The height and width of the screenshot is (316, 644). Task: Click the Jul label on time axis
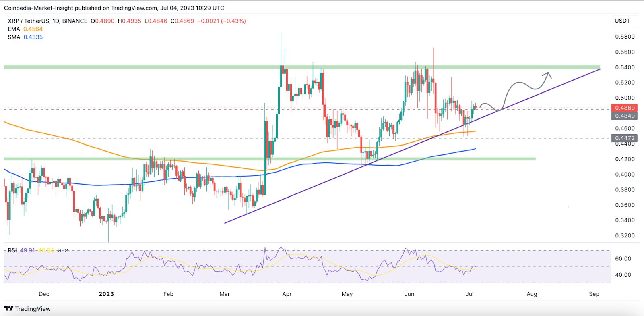[470, 294]
